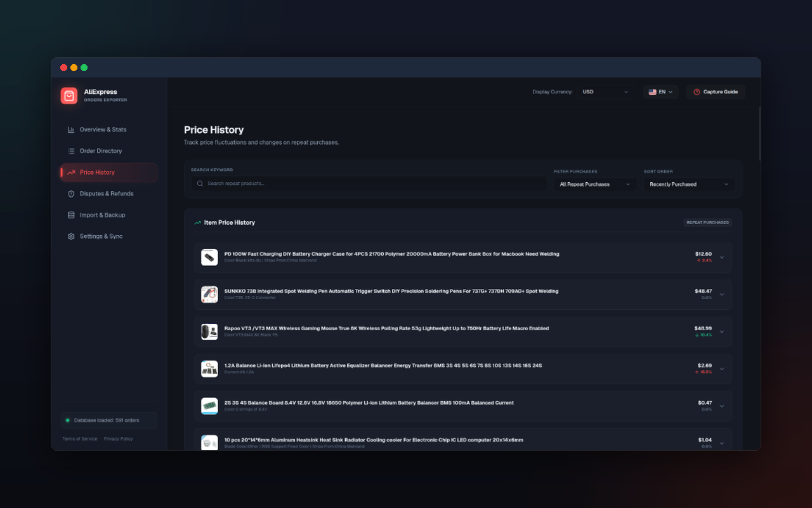Navigate to Import & Backup
Image resolution: width=812 pixels, height=508 pixels.
tap(108, 215)
